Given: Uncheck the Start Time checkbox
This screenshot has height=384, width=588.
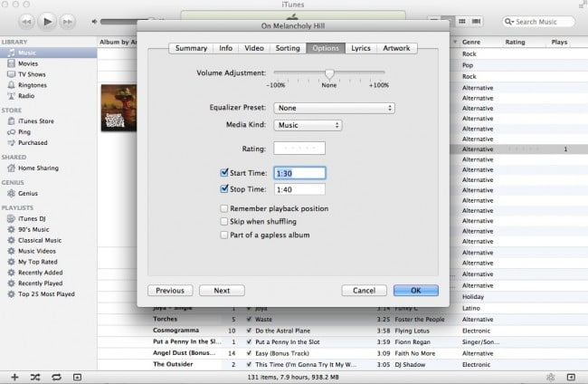Looking at the screenshot, I should [x=224, y=172].
